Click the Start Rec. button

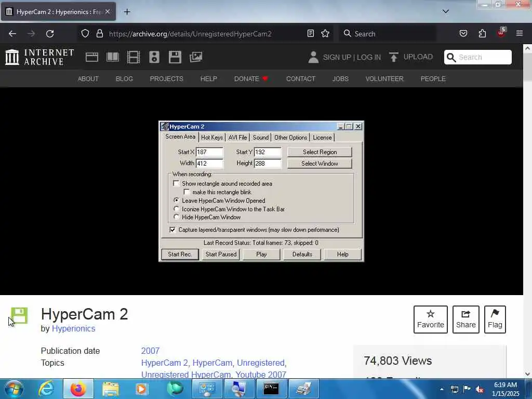(x=180, y=255)
